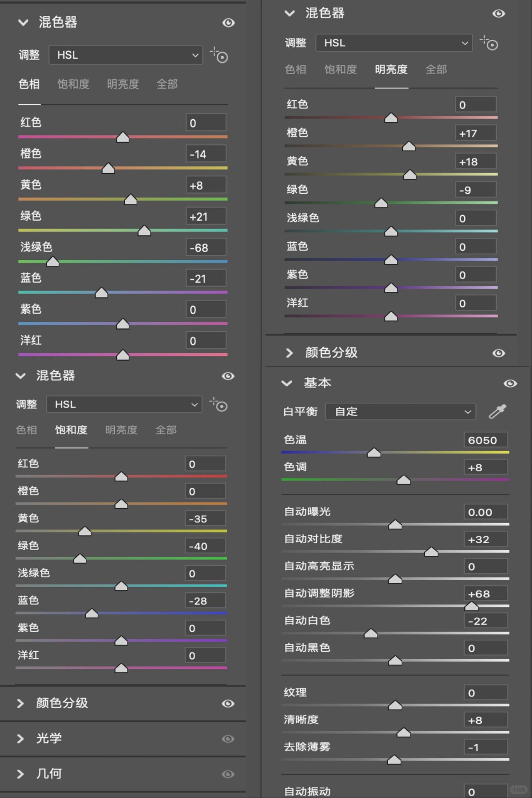Toggle visibility eye of hue 混色器 panel

(x=229, y=22)
